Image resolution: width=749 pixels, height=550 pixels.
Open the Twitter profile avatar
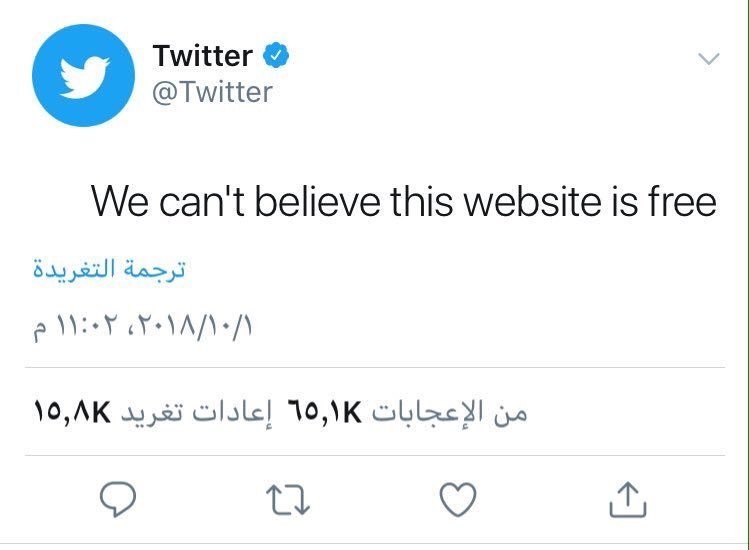(82, 75)
